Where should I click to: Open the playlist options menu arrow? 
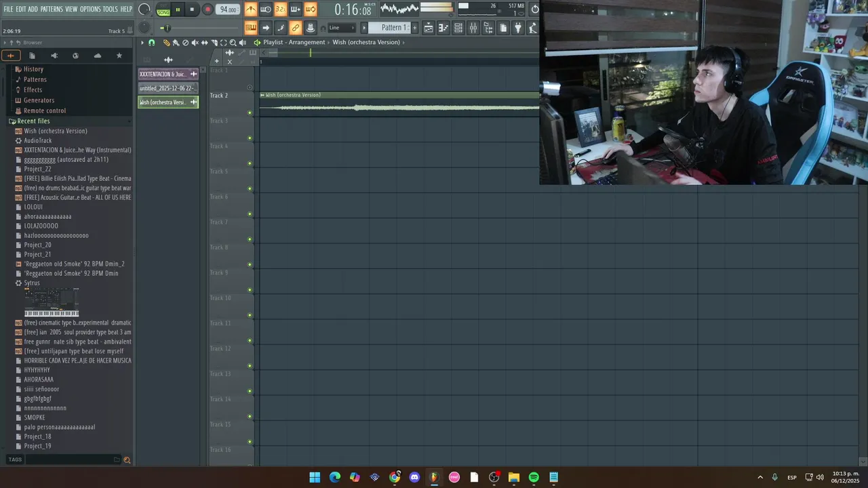point(142,43)
